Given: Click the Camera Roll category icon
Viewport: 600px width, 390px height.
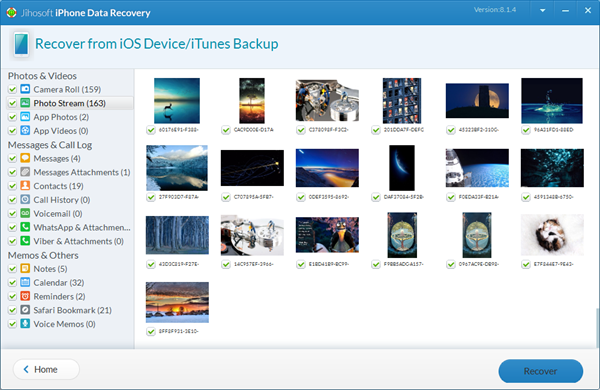Looking at the screenshot, I should [25, 89].
